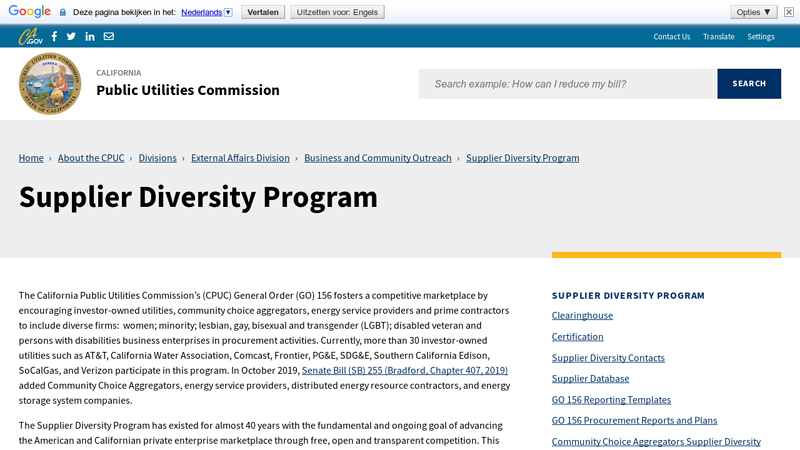Open the CA.gov logo link
Viewport: 800px width, 450px height.
coord(31,37)
